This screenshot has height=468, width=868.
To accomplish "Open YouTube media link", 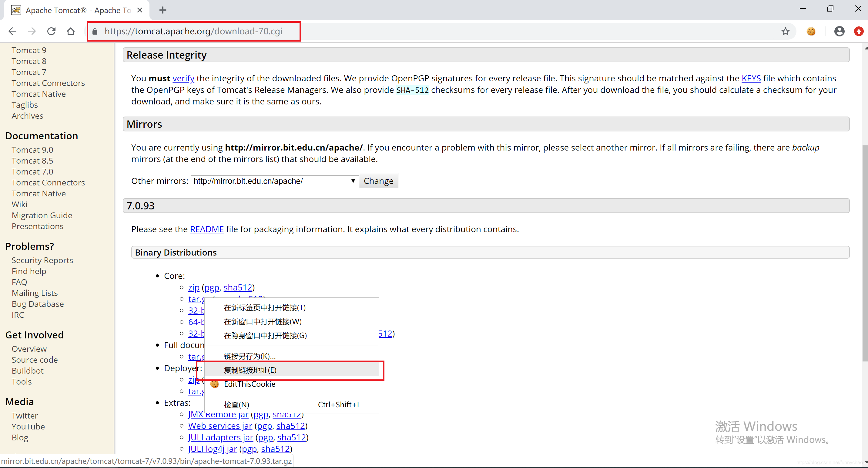I will (28, 426).
